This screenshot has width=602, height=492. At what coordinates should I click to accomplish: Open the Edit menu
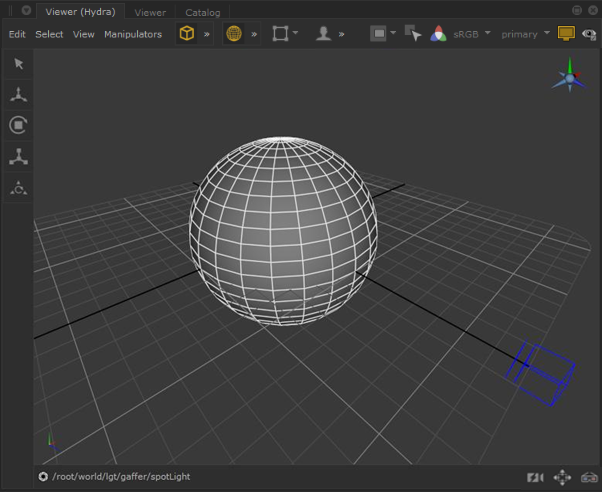[17, 34]
